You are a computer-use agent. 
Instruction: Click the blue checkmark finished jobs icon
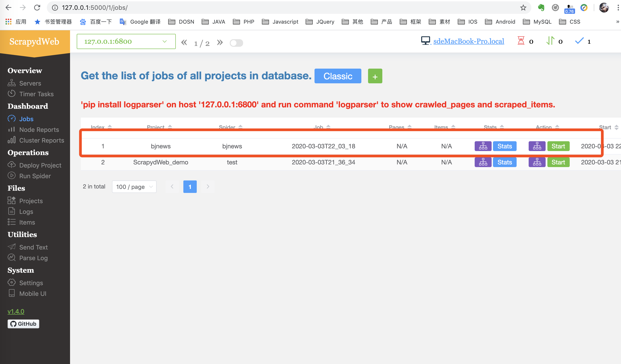[x=579, y=41]
